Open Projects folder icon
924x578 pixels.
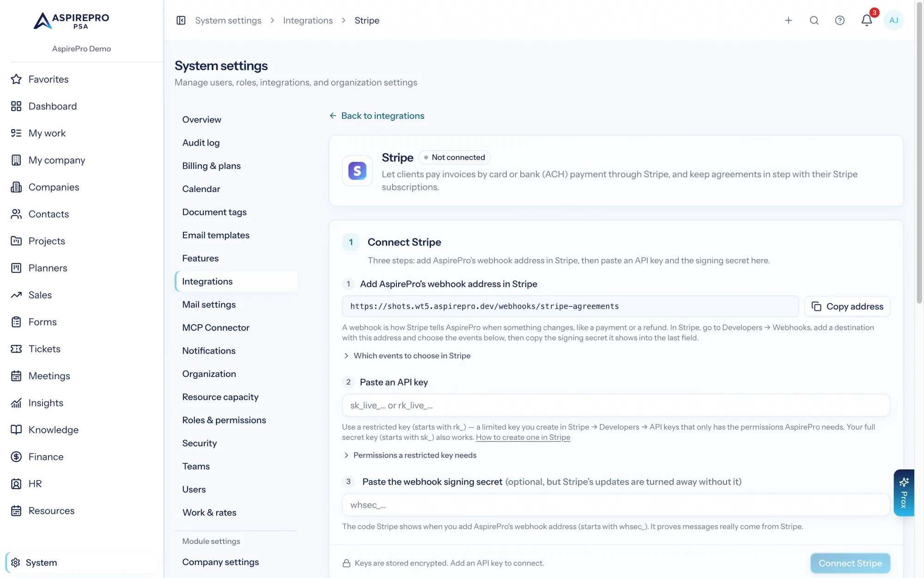coord(16,241)
